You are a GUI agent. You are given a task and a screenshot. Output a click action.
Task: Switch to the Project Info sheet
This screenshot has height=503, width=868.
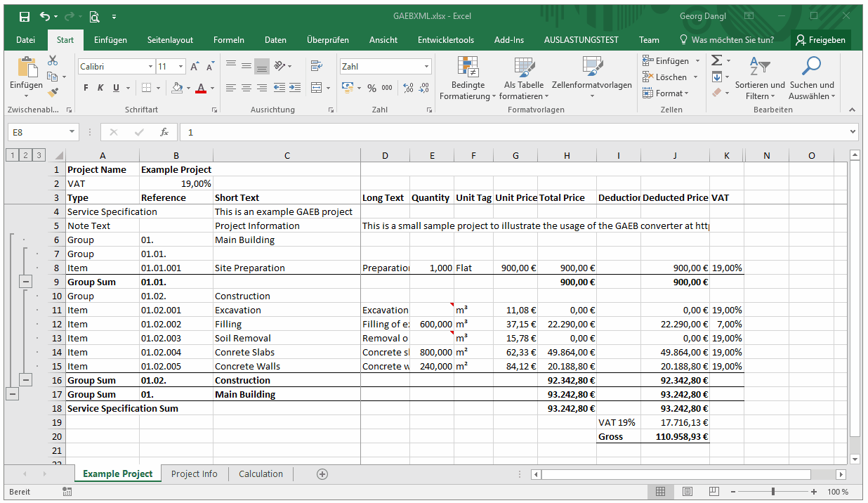195,474
